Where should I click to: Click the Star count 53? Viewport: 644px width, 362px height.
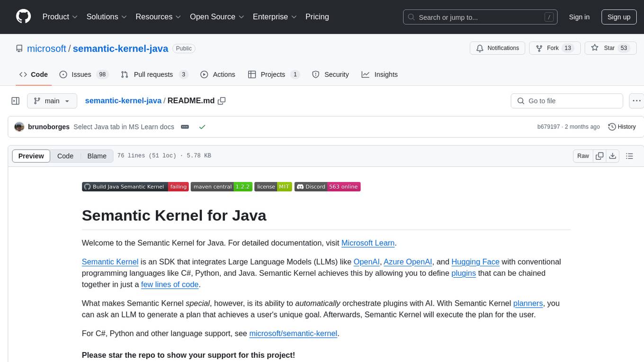(x=624, y=48)
